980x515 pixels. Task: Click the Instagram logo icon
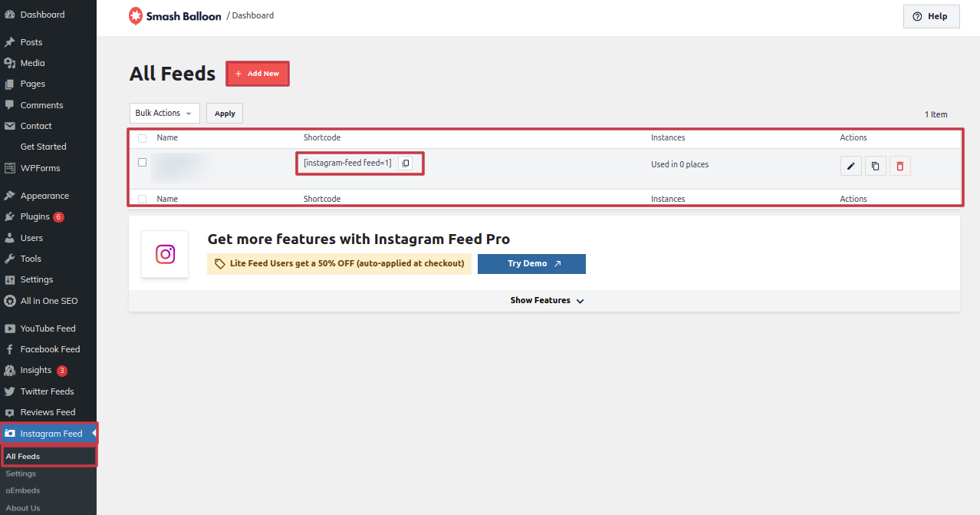165,254
